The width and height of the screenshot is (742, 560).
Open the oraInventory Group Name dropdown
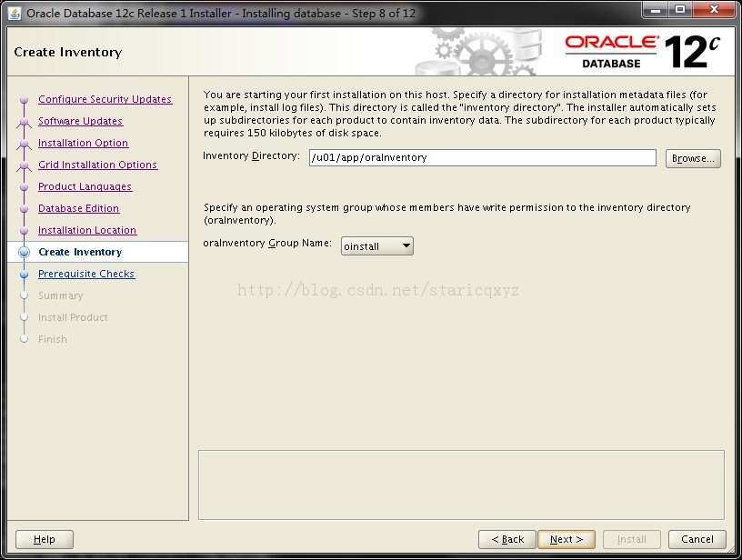click(377, 246)
